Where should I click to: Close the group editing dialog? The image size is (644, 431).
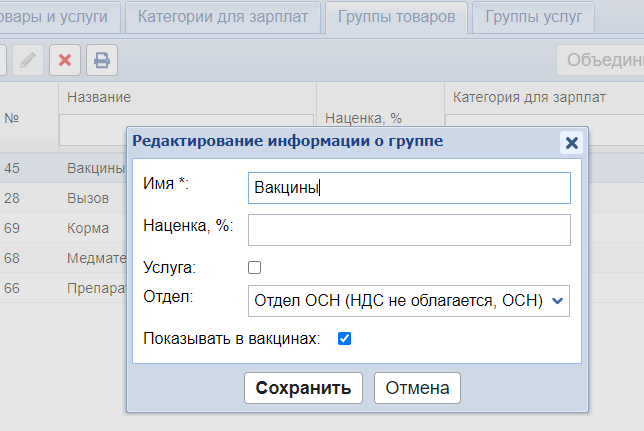572,142
